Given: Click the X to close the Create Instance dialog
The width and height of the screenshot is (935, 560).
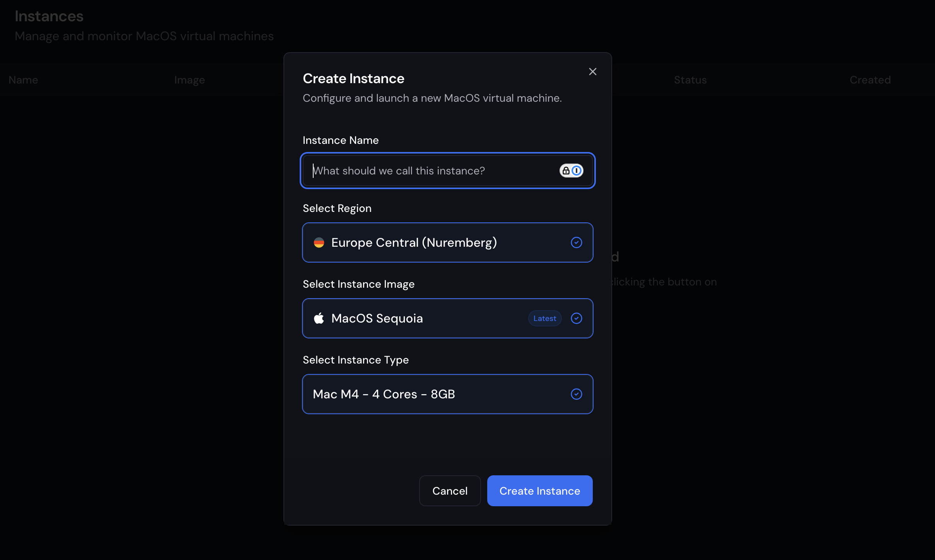Looking at the screenshot, I should point(592,71).
